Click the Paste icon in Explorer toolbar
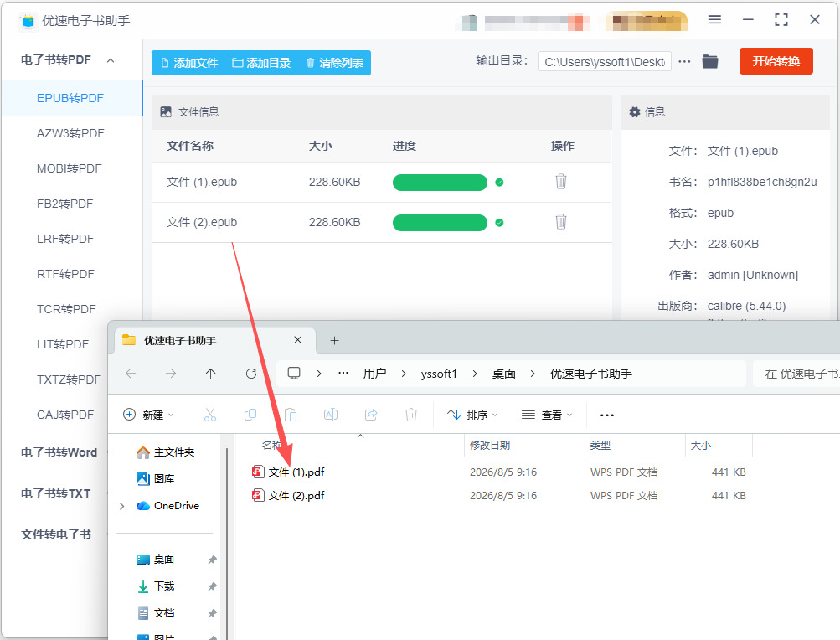This screenshot has width=840, height=640. 291,415
